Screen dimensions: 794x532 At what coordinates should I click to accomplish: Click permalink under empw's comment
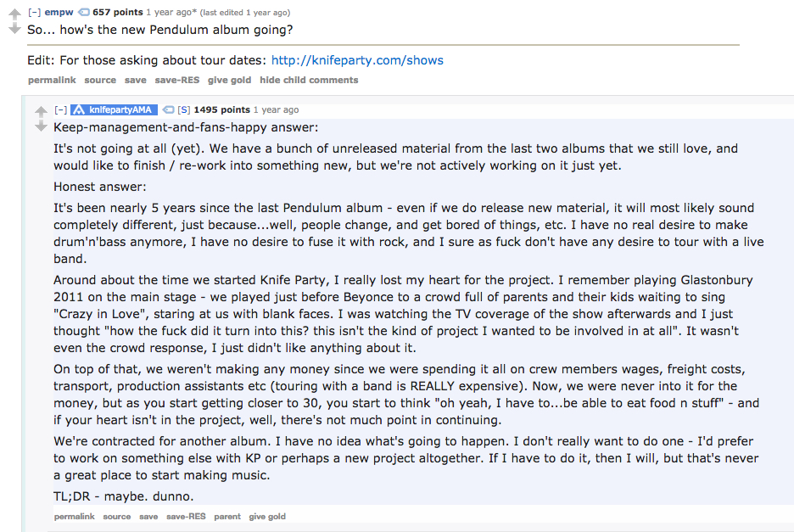tap(52, 80)
